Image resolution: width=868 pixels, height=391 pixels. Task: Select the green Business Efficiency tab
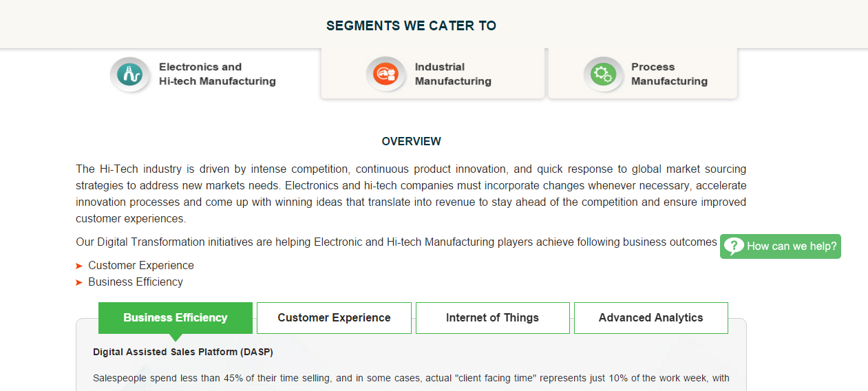coord(176,318)
